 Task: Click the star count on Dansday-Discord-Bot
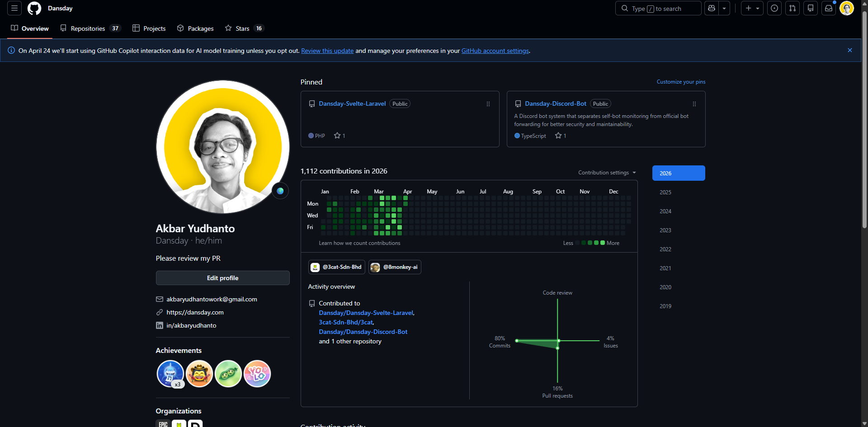point(561,136)
